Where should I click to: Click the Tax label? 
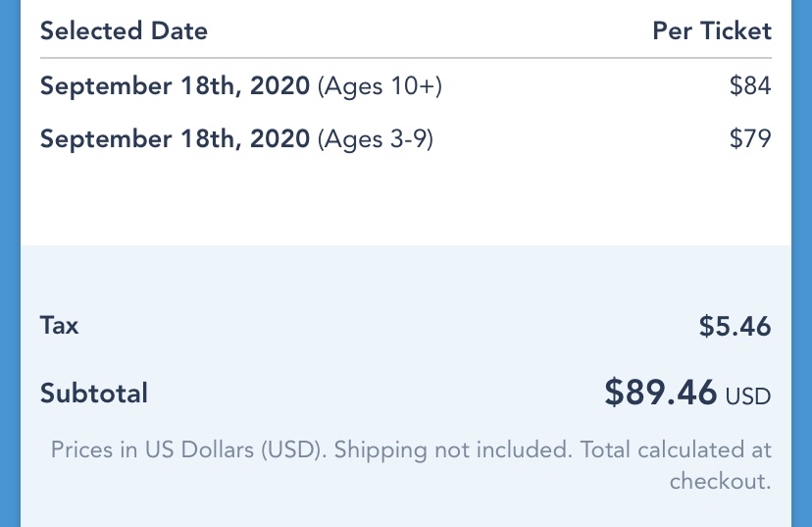click(x=59, y=325)
